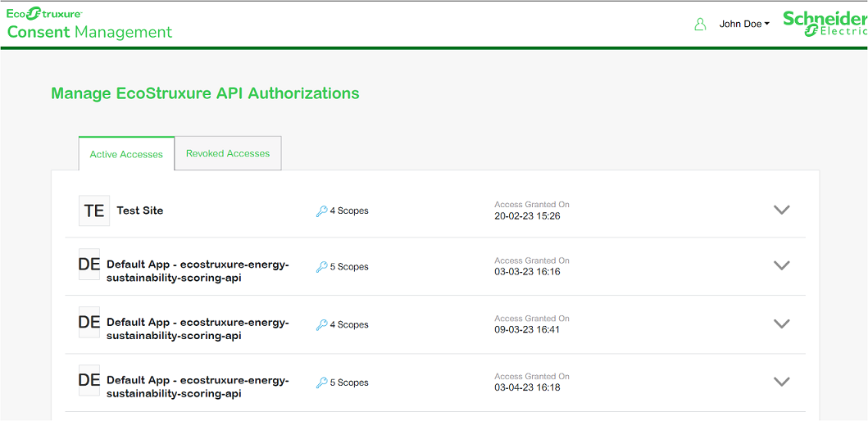Click the date 20-02-23 15:26
This screenshot has width=868, height=421.
pos(528,215)
